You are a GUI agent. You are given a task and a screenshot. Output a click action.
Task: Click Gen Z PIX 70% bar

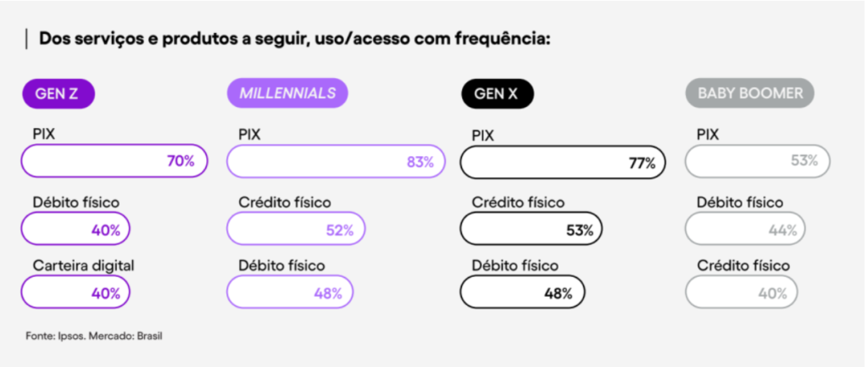click(114, 161)
